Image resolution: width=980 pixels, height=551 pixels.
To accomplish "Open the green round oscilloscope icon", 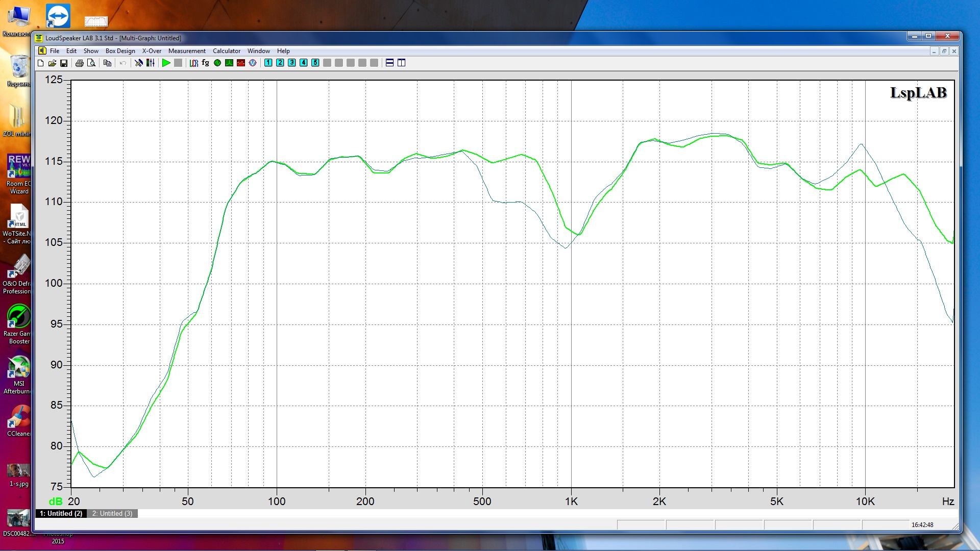I will [x=217, y=63].
